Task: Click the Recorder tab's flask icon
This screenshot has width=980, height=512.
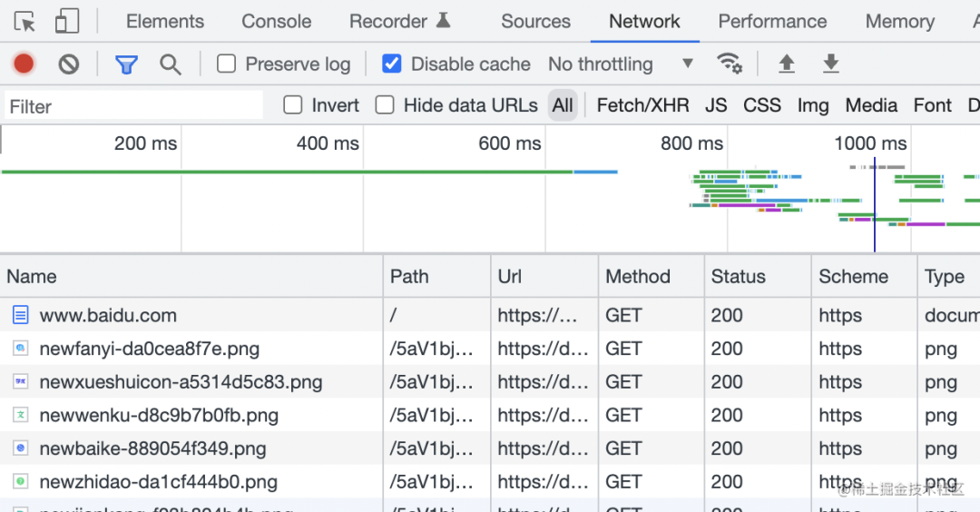Action: point(443,21)
